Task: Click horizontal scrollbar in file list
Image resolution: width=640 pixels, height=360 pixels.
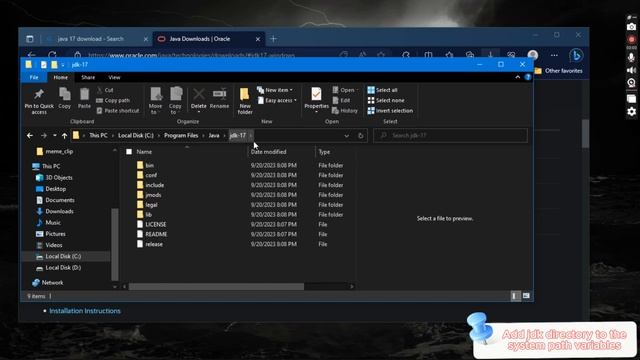Action: click(216, 287)
